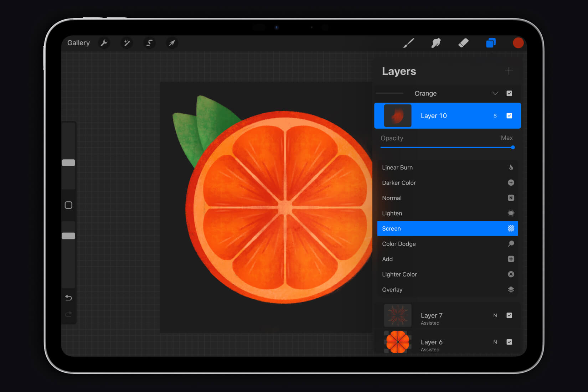Click the brush size slider handle
The width and height of the screenshot is (588, 392).
(68, 163)
